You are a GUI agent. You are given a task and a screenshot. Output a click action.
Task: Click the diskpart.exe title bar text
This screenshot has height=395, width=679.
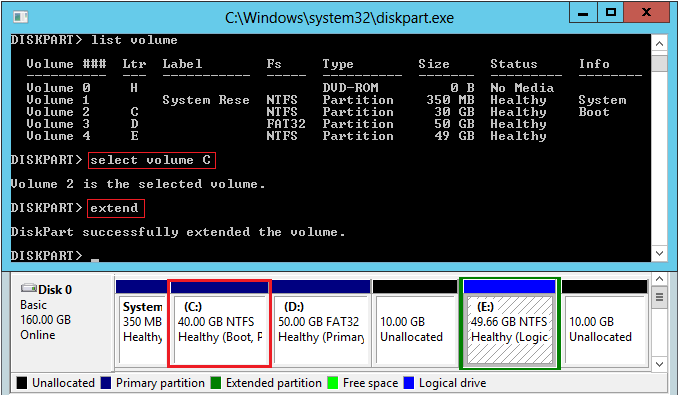(339, 18)
